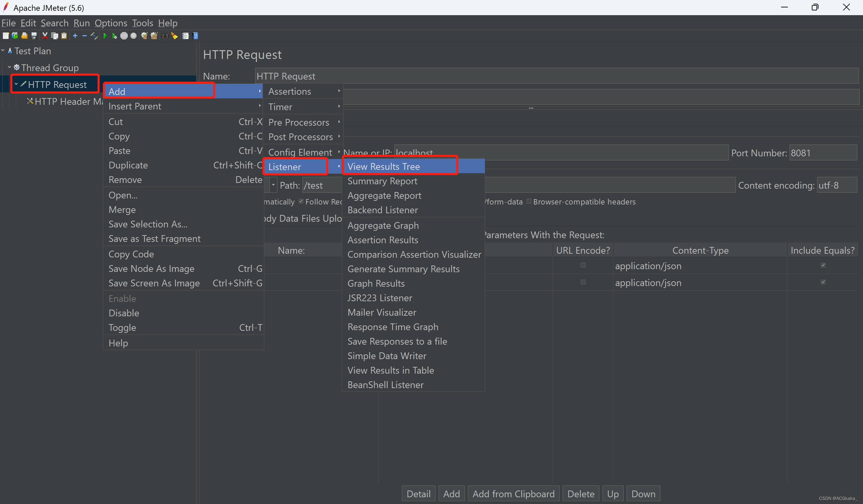The height and width of the screenshot is (504, 863).
Task: Click the Down button
Action: 643,494
